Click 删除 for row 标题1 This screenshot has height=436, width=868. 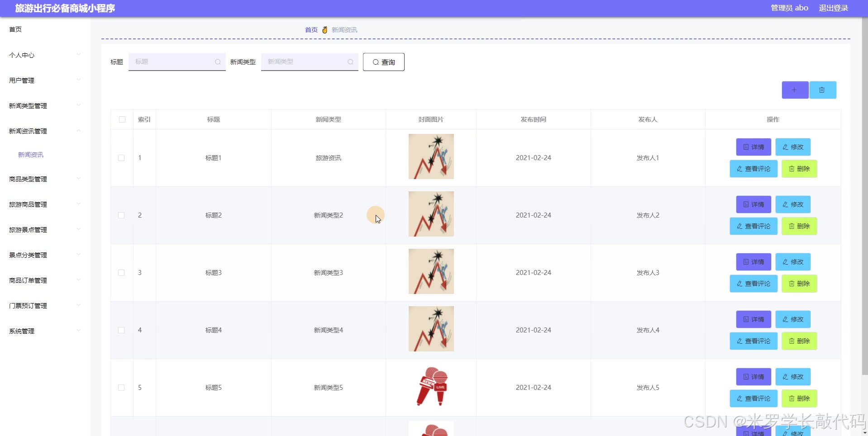pos(799,169)
